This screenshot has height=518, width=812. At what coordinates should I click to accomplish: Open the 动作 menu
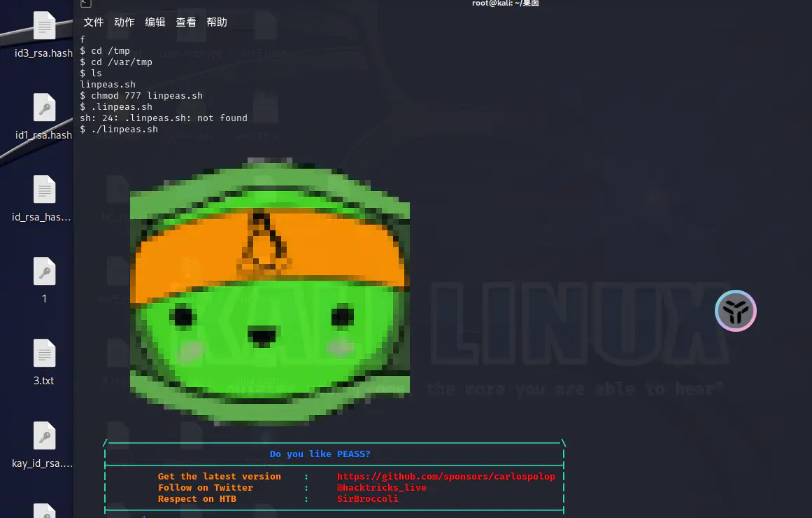124,22
